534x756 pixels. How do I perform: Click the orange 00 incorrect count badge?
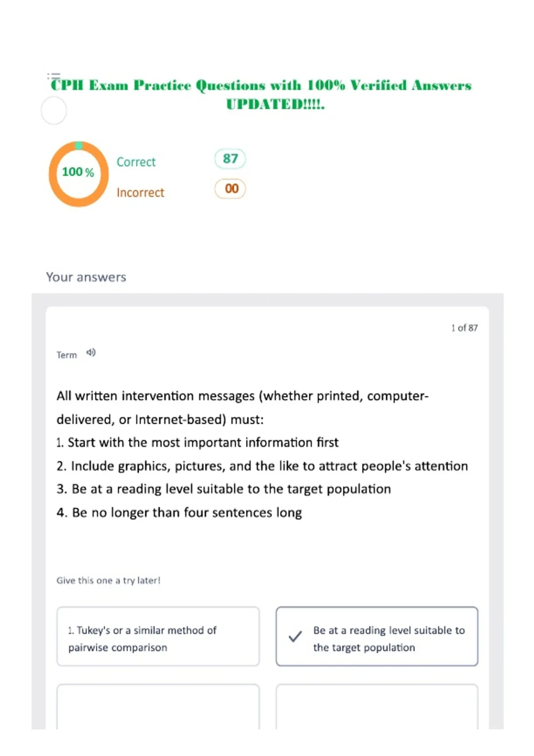point(230,189)
